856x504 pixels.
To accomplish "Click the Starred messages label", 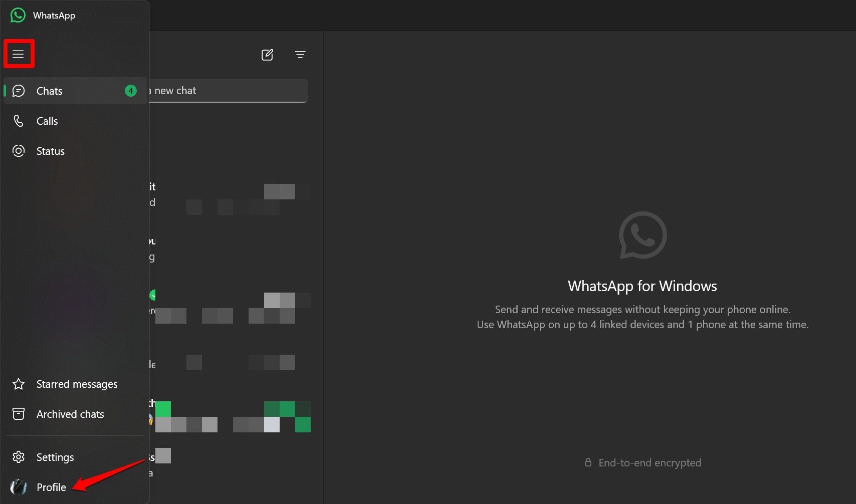I will [x=77, y=384].
